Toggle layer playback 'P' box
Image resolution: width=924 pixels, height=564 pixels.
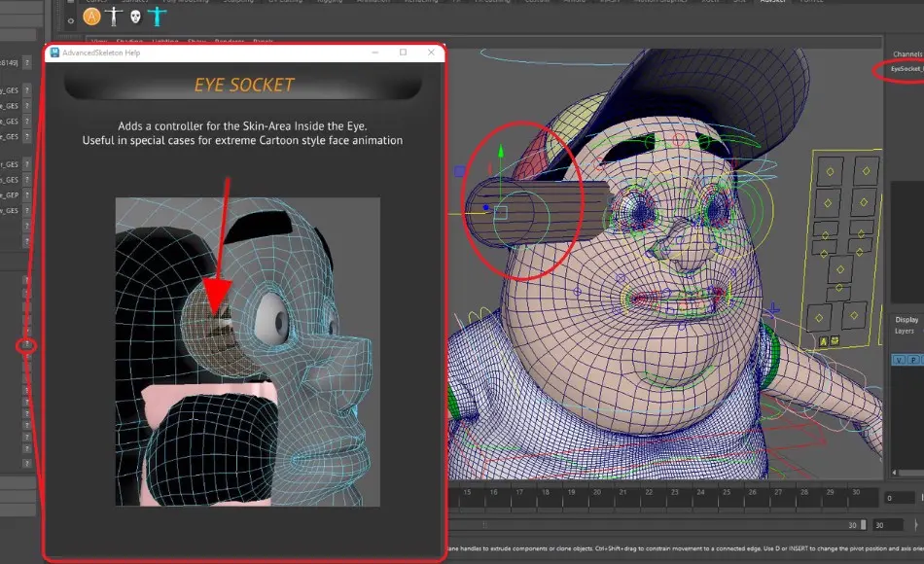(913, 359)
